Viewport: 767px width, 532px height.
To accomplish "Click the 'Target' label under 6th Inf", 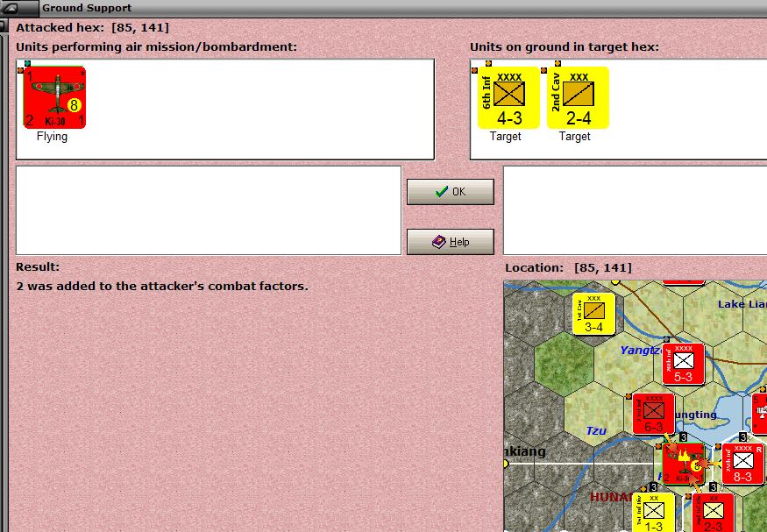I will pyautogui.click(x=505, y=137).
